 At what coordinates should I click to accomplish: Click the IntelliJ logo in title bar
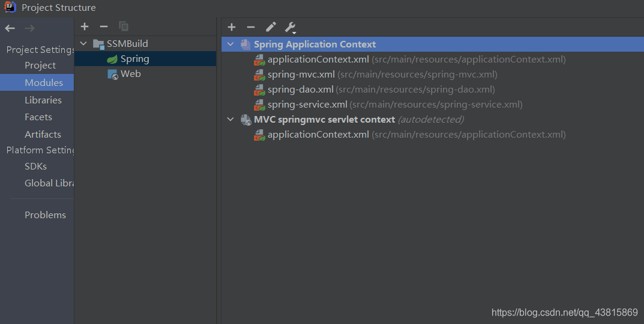(10, 7)
